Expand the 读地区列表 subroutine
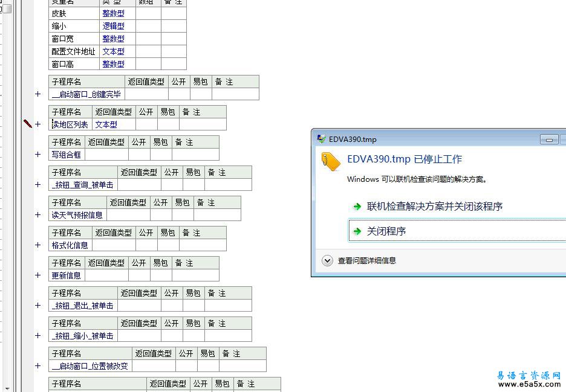The image size is (566, 392). pyautogui.click(x=38, y=124)
